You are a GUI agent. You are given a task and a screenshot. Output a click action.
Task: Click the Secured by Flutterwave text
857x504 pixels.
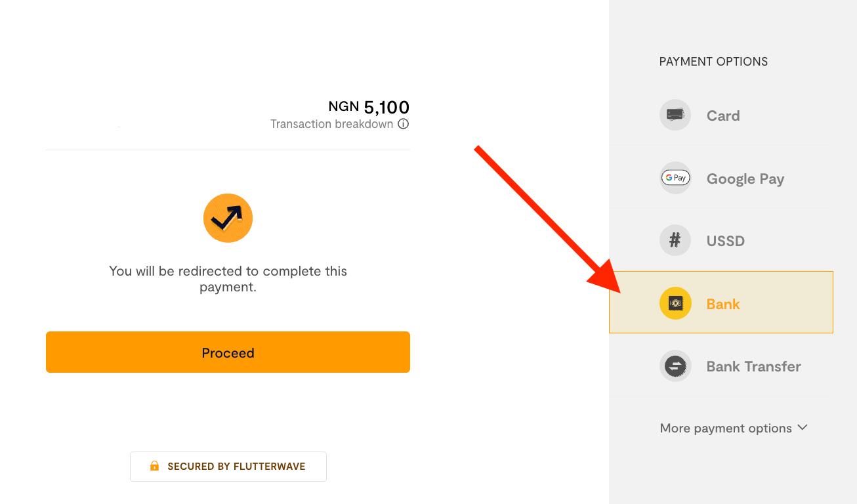236,467
